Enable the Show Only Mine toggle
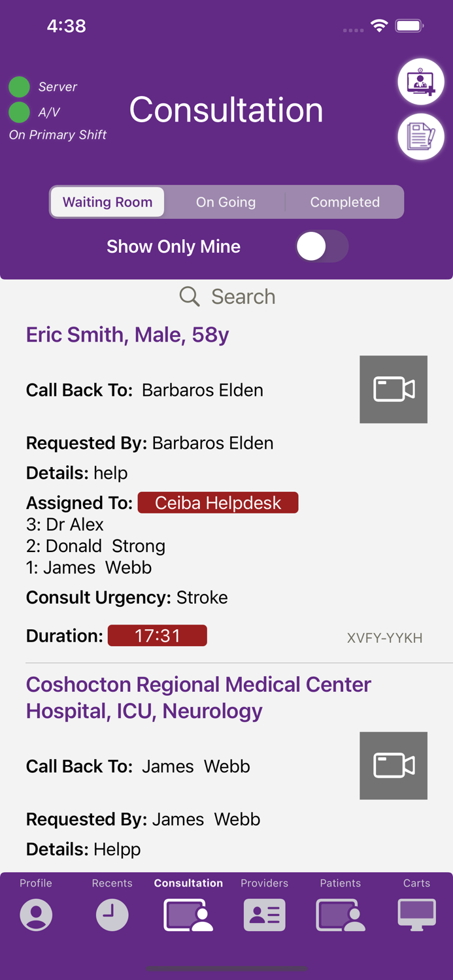The height and width of the screenshot is (980, 453). [x=322, y=246]
